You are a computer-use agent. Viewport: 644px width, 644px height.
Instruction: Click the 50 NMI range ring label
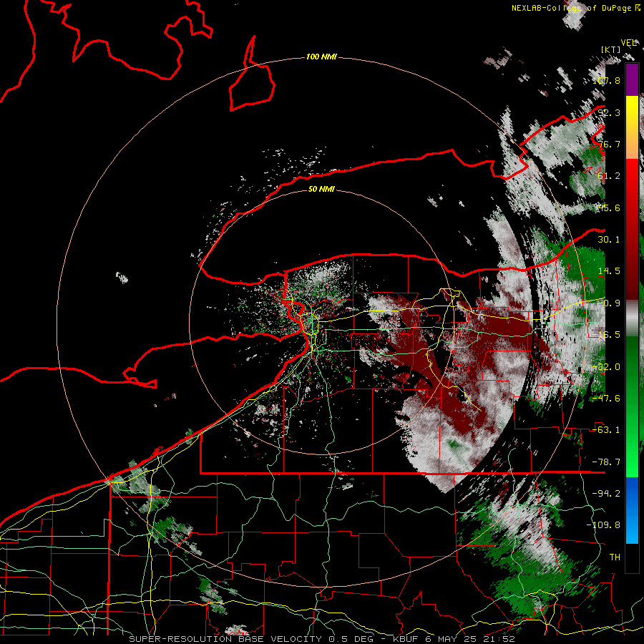(x=321, y=189)
